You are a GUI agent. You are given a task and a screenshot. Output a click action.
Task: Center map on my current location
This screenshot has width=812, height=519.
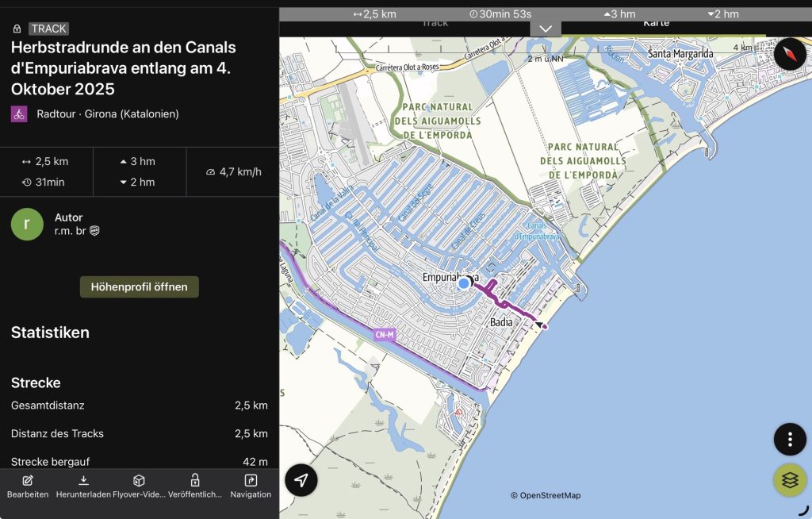[301, 480]
